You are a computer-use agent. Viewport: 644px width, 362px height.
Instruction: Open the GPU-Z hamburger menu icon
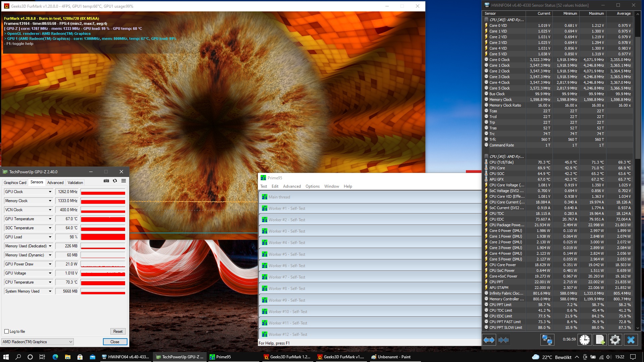point(123,181)
